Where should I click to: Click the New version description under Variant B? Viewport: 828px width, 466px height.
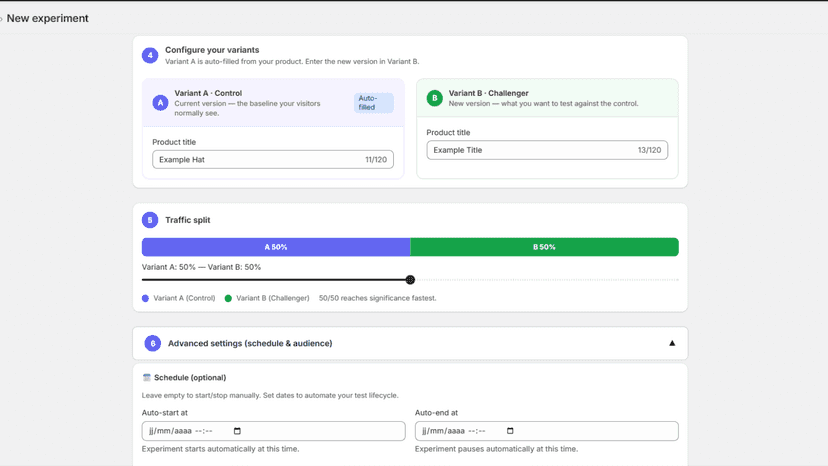pos(543,104)
